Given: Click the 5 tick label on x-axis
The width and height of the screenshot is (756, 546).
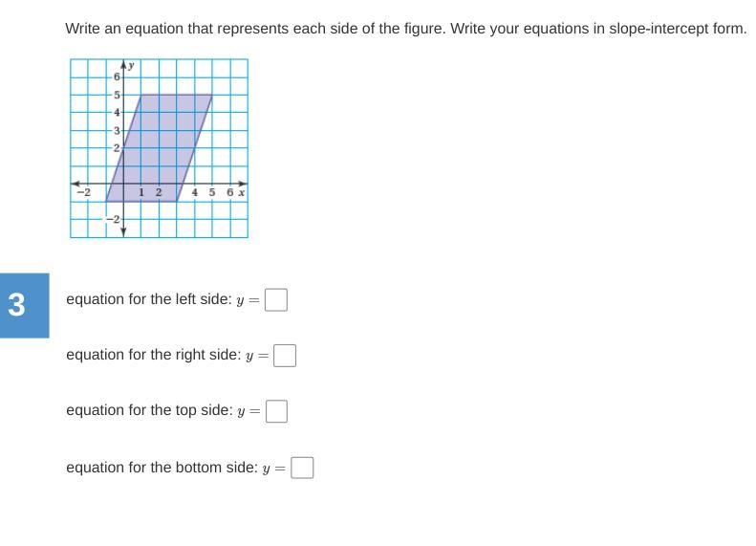Looking at the screenshot, I should point(212,192).
